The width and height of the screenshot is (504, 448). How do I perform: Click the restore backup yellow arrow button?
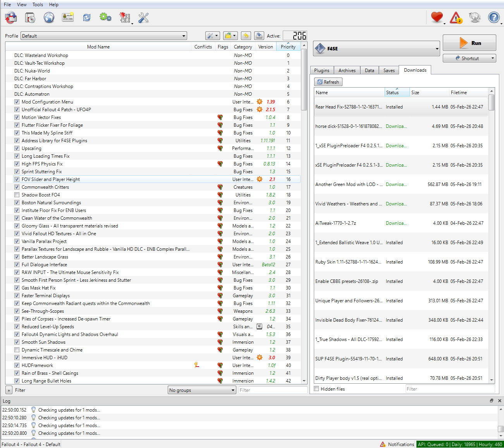click(246, 36)
